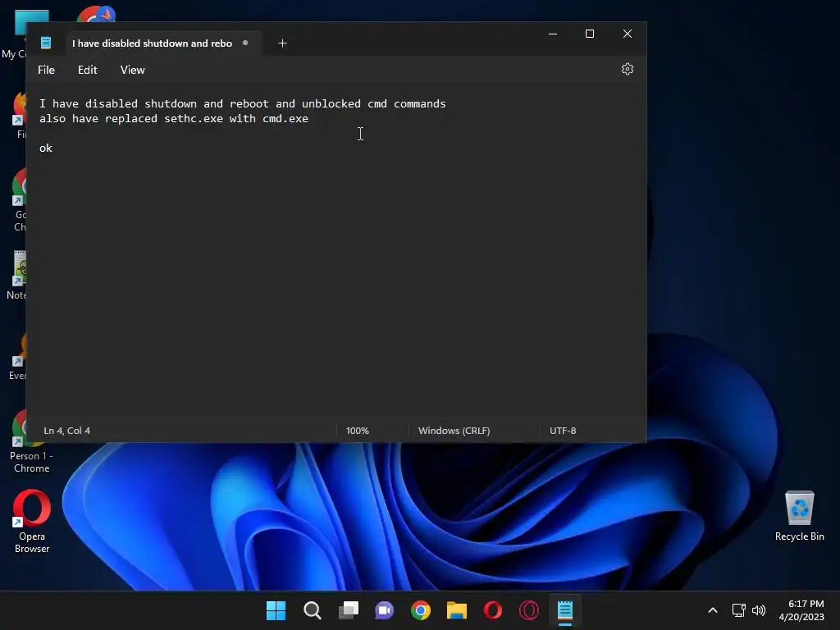
Task: Open clock and date 6:17 PM
Action: tap(801, 610)
